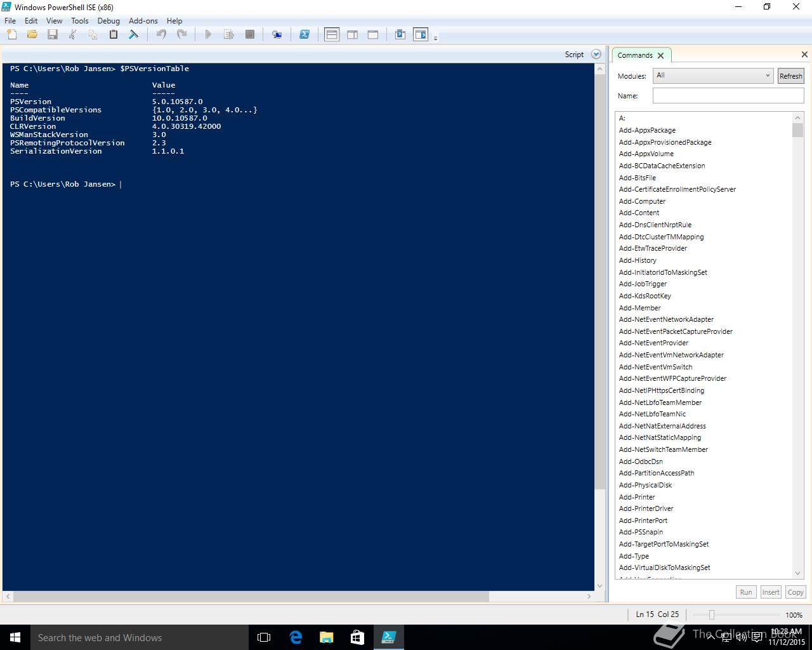Screen dimensions: 812x650
Task: Launch PowerShell.exe from toolbar icon
Action: tap(304, 35)
